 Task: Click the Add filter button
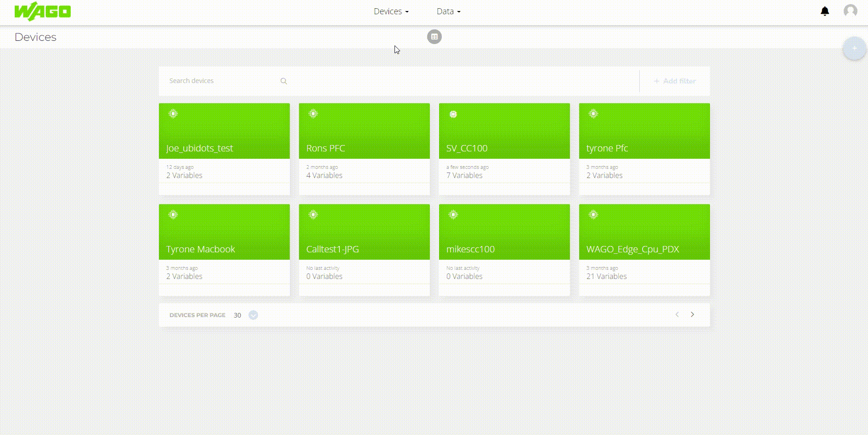pos(674,81)
